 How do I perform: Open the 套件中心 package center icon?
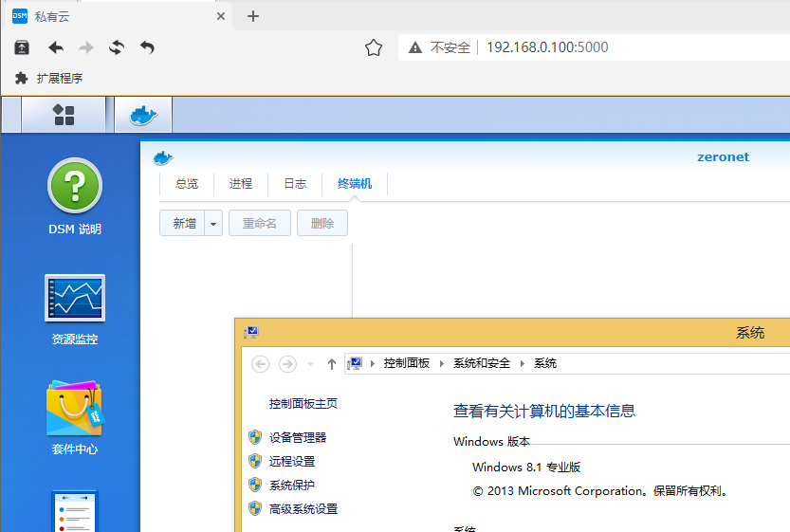pos(75,409)
